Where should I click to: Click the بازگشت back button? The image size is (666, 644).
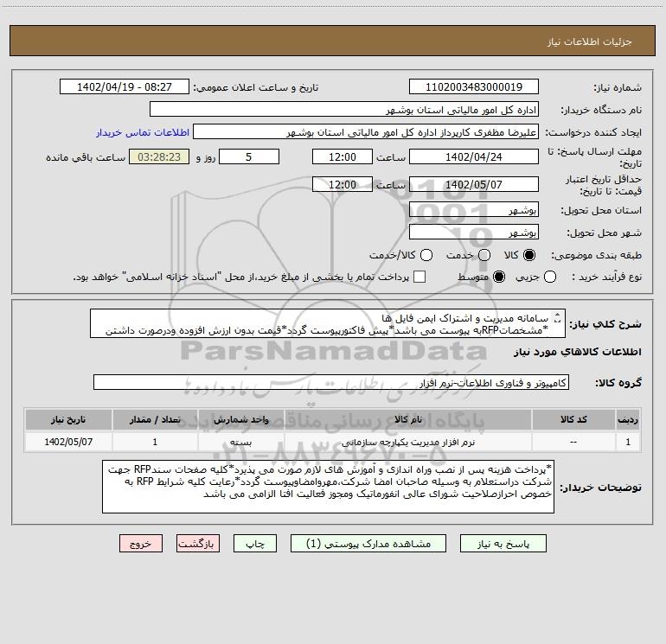tap(198, 544)
